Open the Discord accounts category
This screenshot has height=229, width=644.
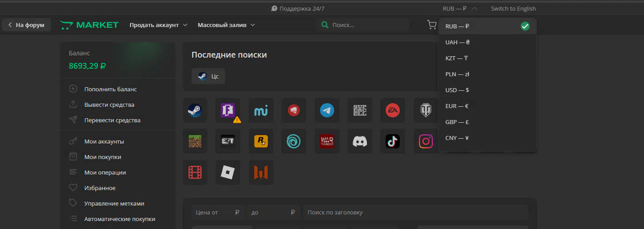tap(360, 141)
